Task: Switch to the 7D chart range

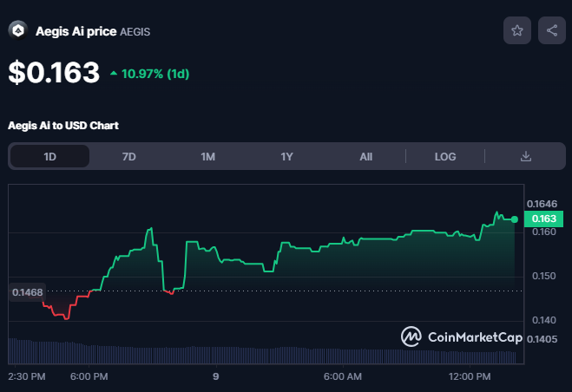Action: pyautogui.click(x=128, y=156)
